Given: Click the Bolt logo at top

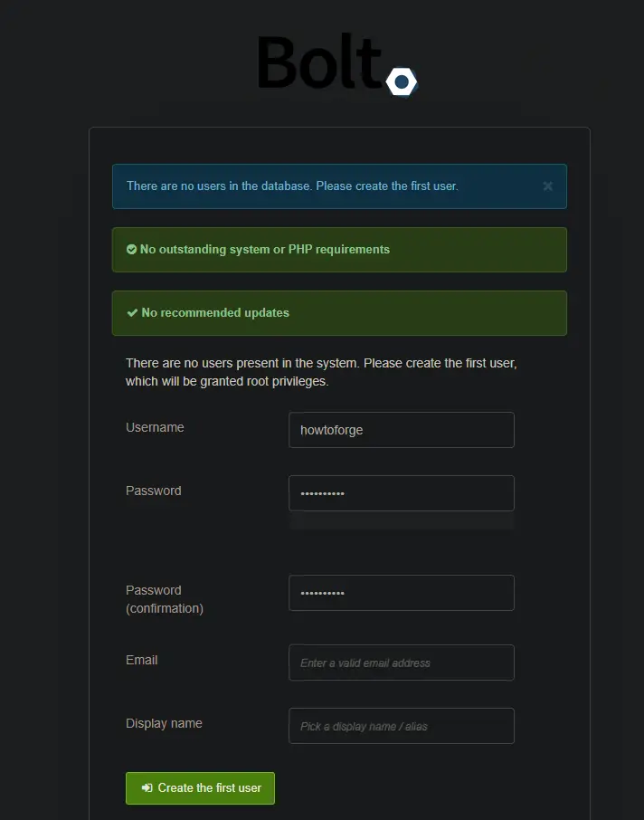Looking at the screenshot, I should coord(337,65).
